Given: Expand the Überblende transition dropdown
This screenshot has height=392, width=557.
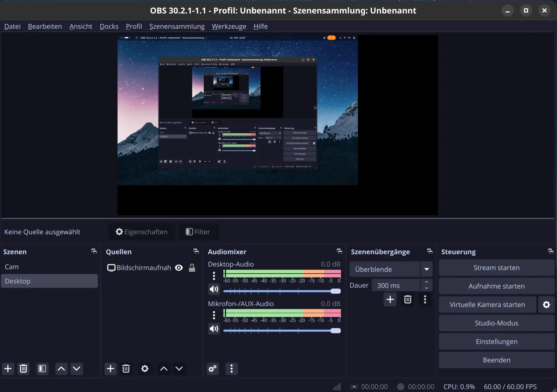Looking at the screenshot, I should point(426,269).
